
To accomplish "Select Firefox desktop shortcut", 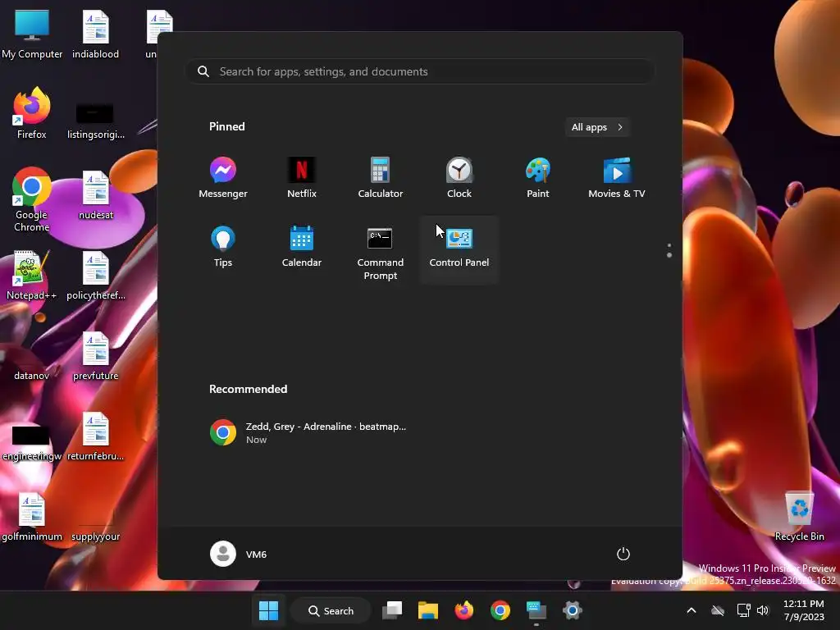I will pyautogui.click(x=32, y=113).
